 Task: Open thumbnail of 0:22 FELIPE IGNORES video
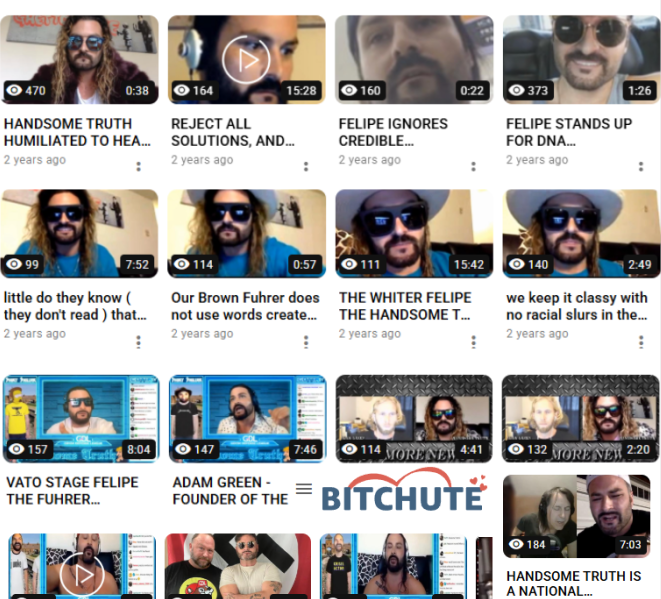(414, 59)
